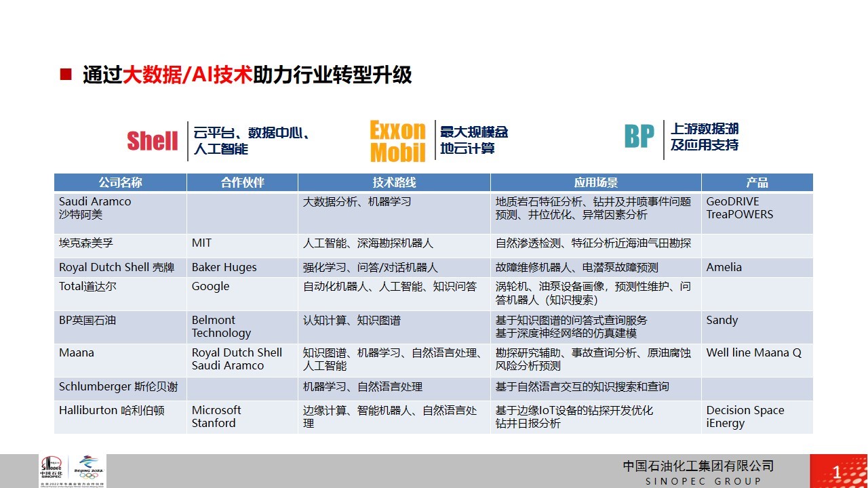Click the slide title about 大数据/AI技术
This screenshot has height=488, width=868.
[x=247, y=75]
